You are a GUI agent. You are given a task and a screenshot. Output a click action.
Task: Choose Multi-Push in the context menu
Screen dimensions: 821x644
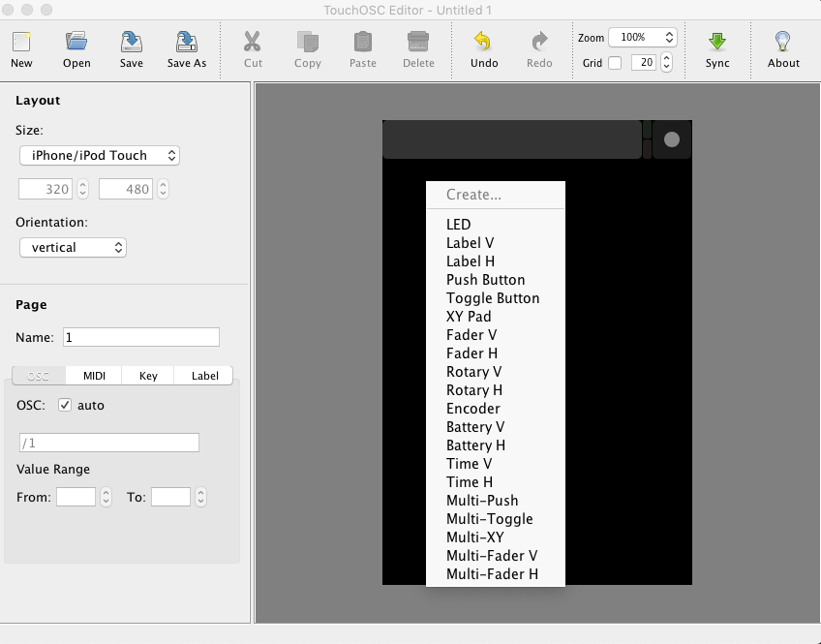coord(496,500)
